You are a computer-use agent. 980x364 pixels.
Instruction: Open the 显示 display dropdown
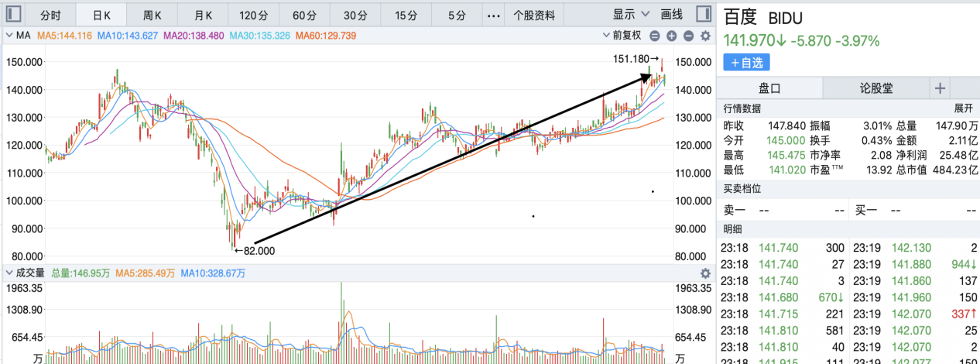[630, 14]
